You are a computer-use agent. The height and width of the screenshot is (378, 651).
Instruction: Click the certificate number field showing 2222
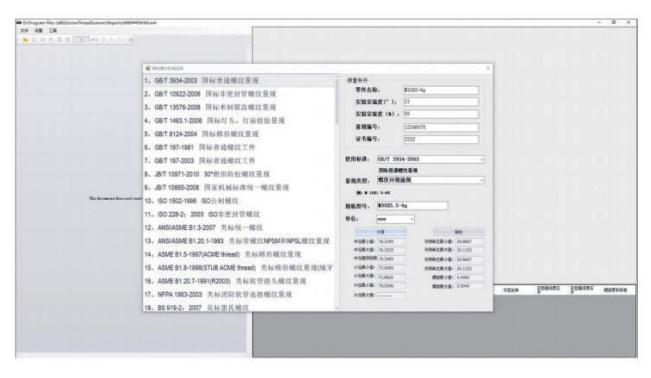pyautogui.click(x=441, y=139)
